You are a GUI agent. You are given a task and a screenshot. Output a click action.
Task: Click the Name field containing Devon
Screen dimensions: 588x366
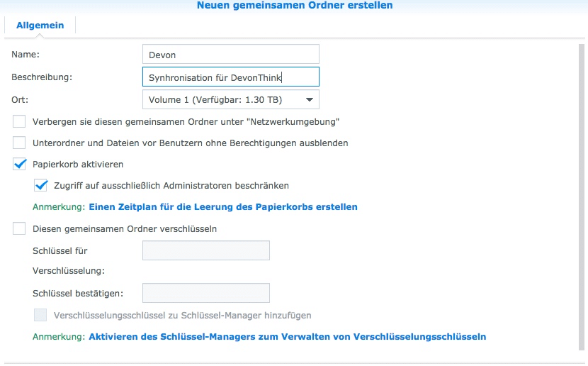(x=230, y=54)
